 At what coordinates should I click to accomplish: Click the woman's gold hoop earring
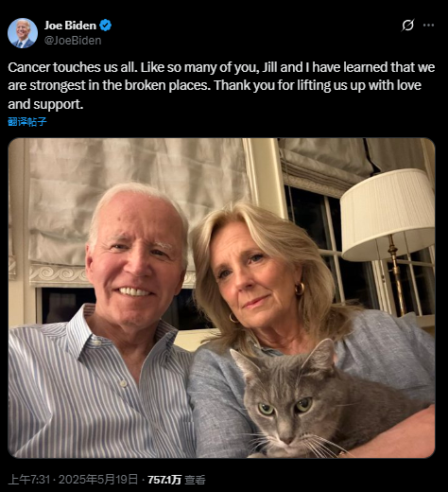(300, 289)
